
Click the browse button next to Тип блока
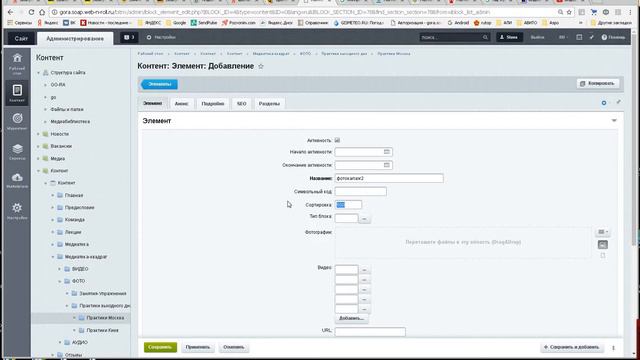364,219
